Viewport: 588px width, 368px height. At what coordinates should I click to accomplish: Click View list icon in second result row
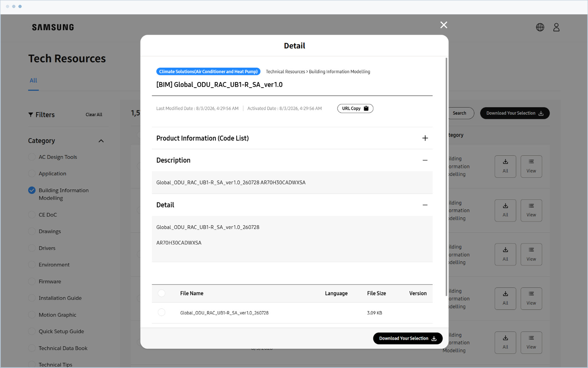coord(531,210)
